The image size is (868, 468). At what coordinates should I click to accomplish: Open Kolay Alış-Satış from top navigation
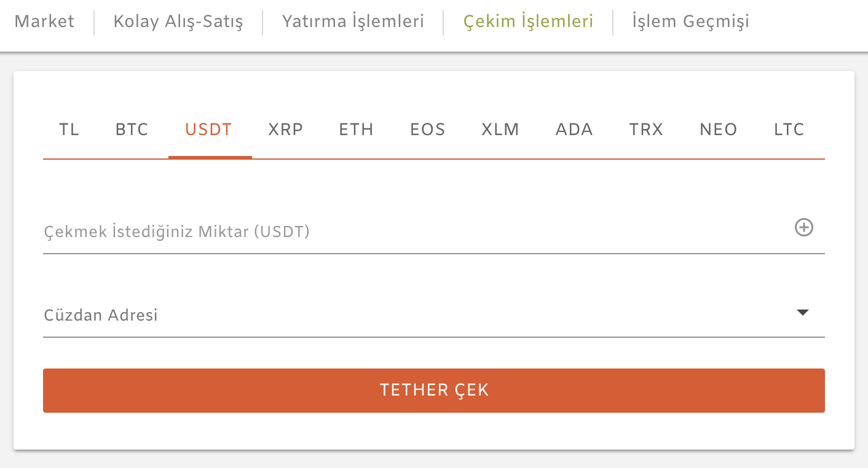[x=178, y=21]
